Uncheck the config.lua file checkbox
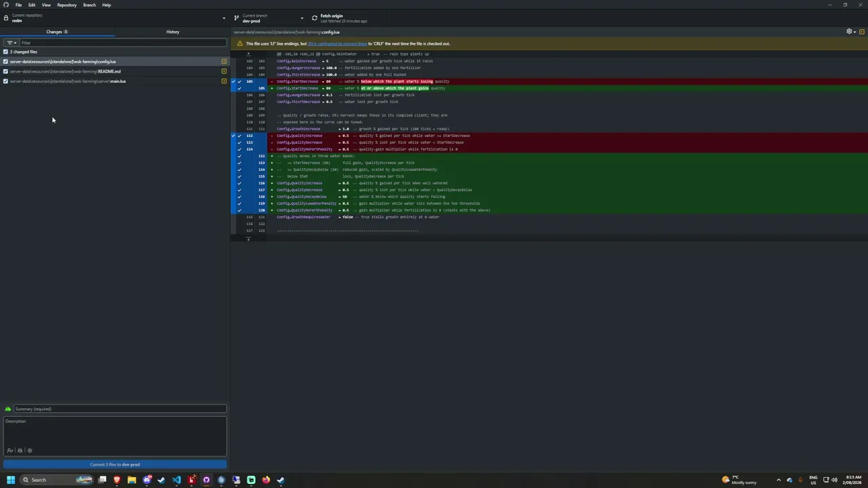This screenshot has height=488, width=868. click(5, 62)
